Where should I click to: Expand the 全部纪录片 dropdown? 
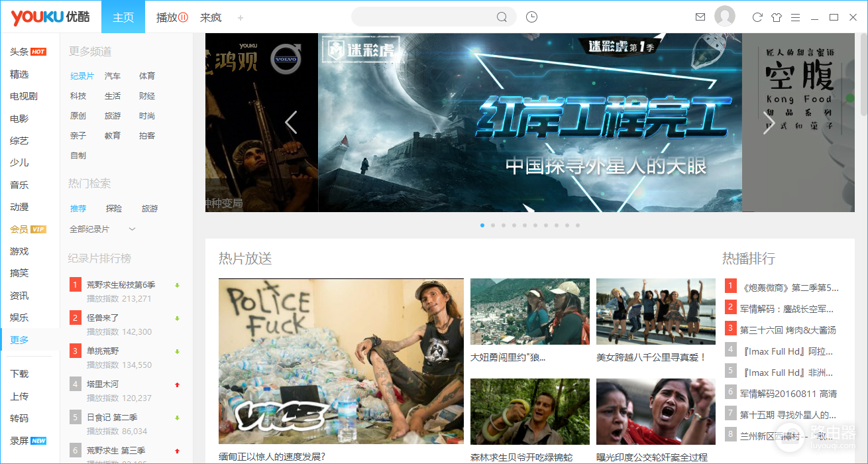pyautogui.click(x=103, y=229)
